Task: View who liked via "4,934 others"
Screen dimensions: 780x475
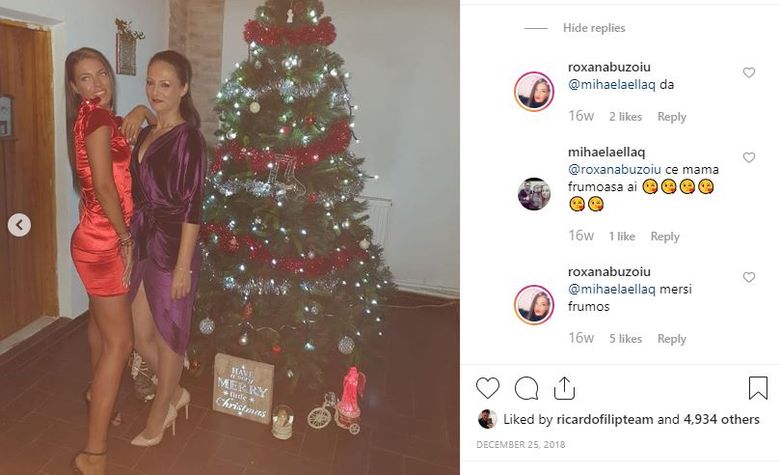Action: (x=721, y=419)
